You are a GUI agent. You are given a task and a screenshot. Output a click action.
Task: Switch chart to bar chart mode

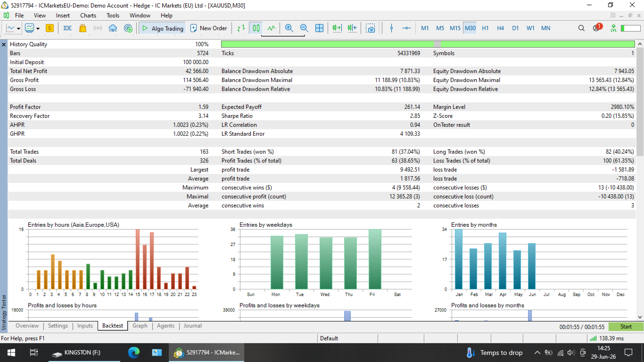[241, 28]
